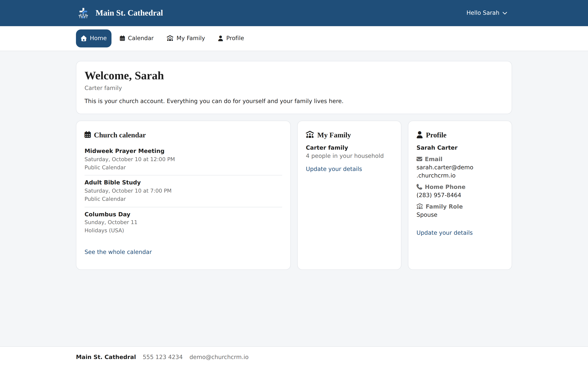Click the person icon in Profile card heading

(420, 135)
